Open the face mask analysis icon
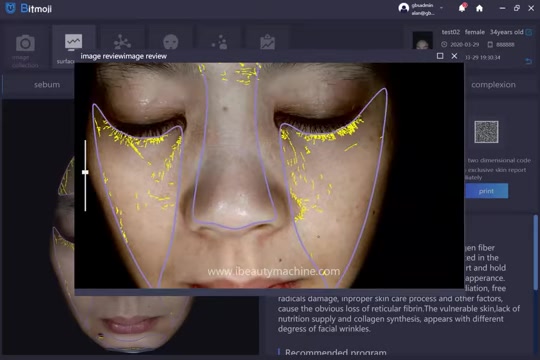This screenshot has height=360, width=540. [x=171, y=42]
